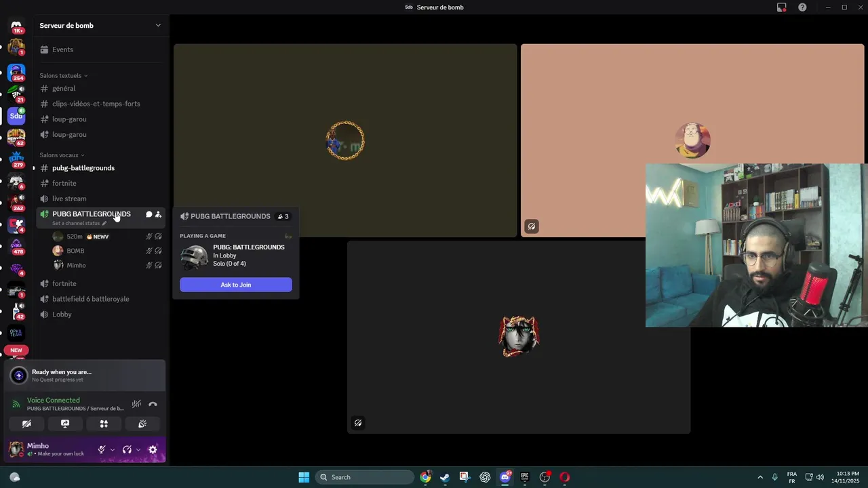Image resolution: width=868 pixels, height=488 pixels.
Task: Switch FRA keyboard language indicator
Action: click(792, 477)
